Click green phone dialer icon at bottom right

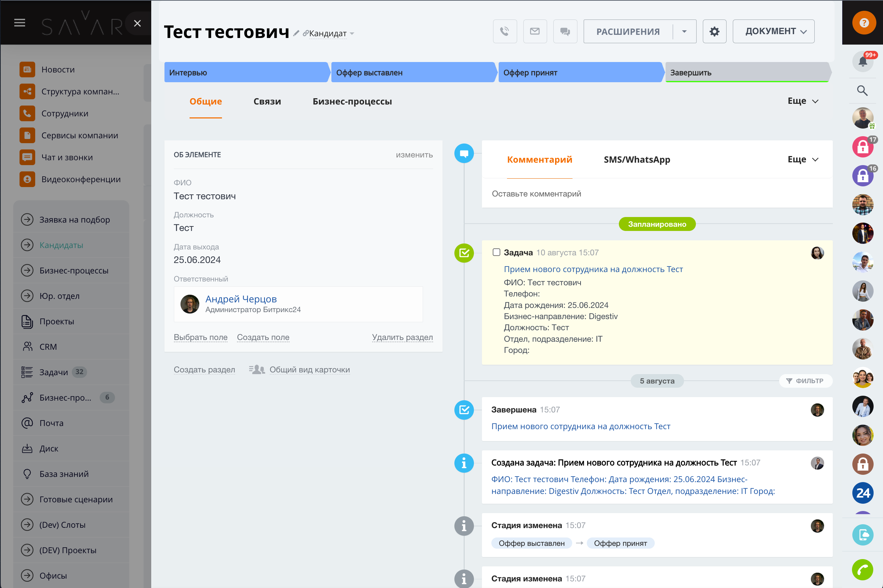tap(862, 570)
